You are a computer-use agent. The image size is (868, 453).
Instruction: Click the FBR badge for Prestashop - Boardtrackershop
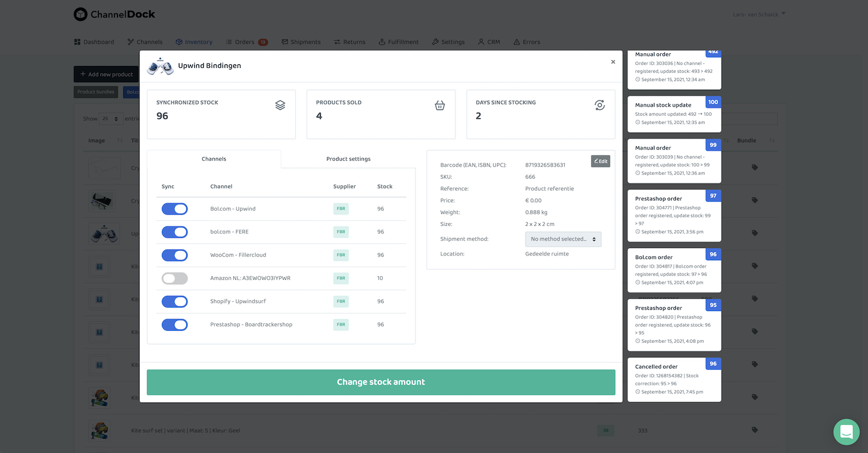tap(341, 324)
